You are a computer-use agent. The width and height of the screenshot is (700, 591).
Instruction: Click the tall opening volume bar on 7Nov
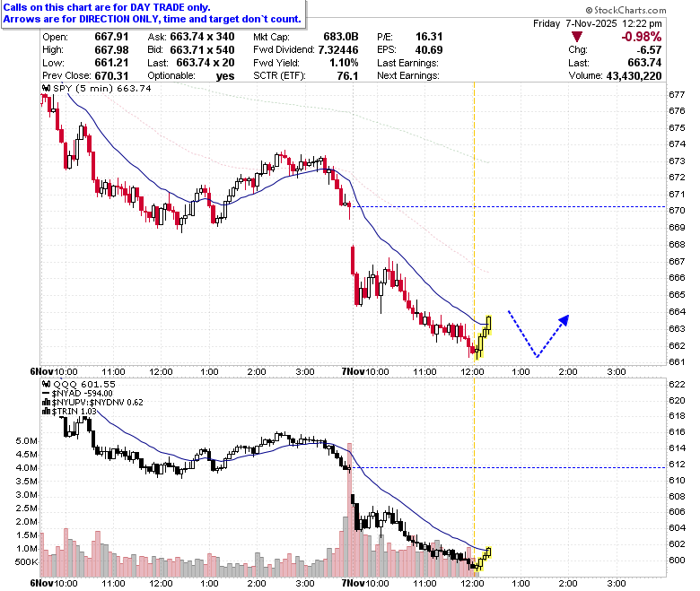pyautogui.click(x=350, y=509)
